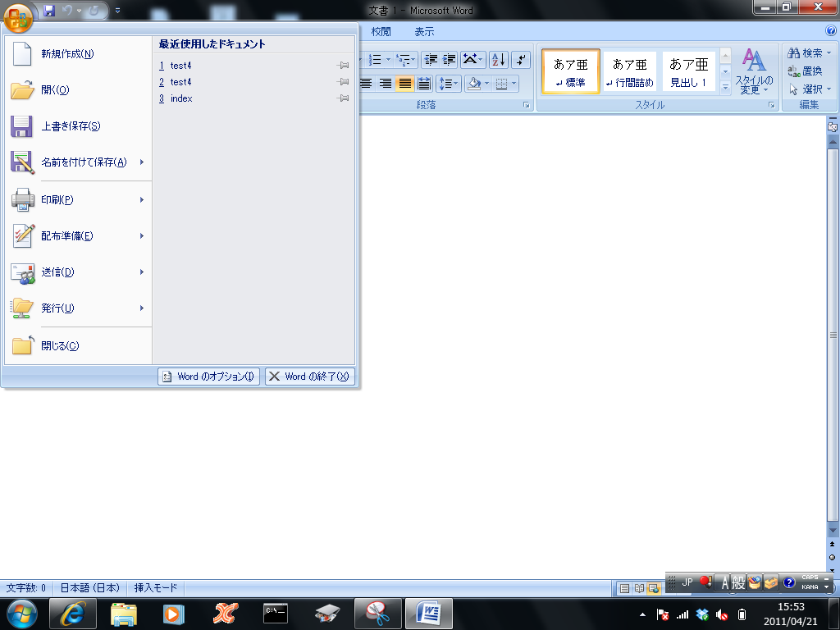The image size is (840, 630).
Task: Open Internet Explorer from taskbar
Action: pos(73,614)
